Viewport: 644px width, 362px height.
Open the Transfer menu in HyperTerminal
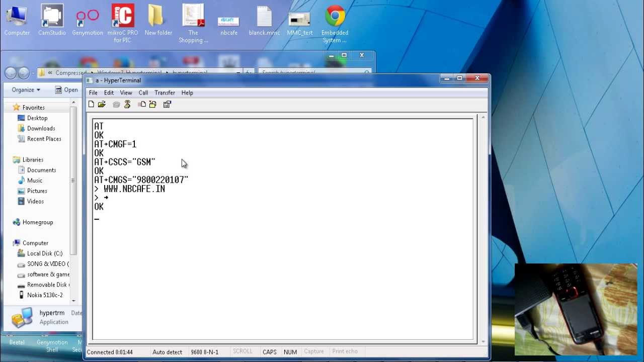pyautogui.click(x=165, y=93)
